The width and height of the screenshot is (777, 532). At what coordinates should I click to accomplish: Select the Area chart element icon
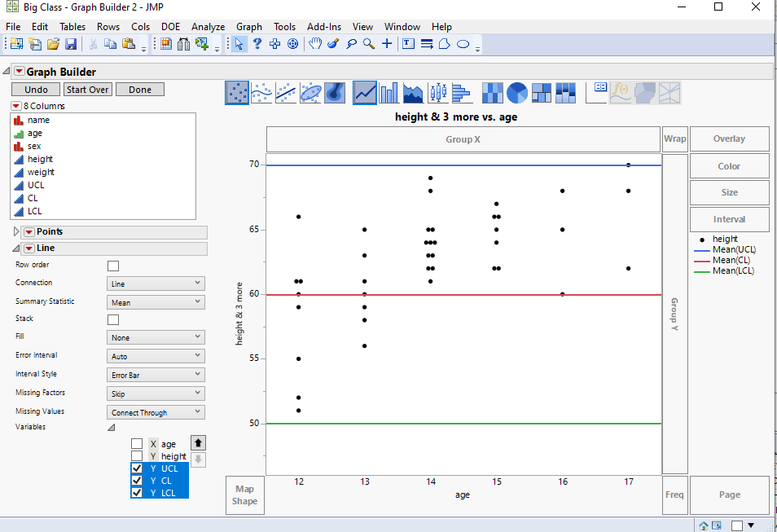click(x=413, y=93)
